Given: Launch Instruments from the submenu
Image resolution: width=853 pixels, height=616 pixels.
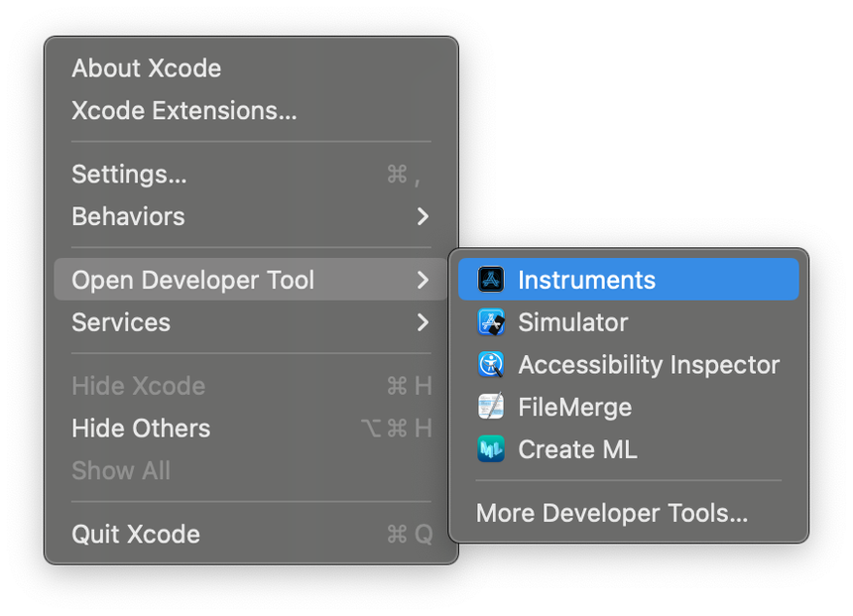Looking at the screenshot, I should (x=585, y=279).
